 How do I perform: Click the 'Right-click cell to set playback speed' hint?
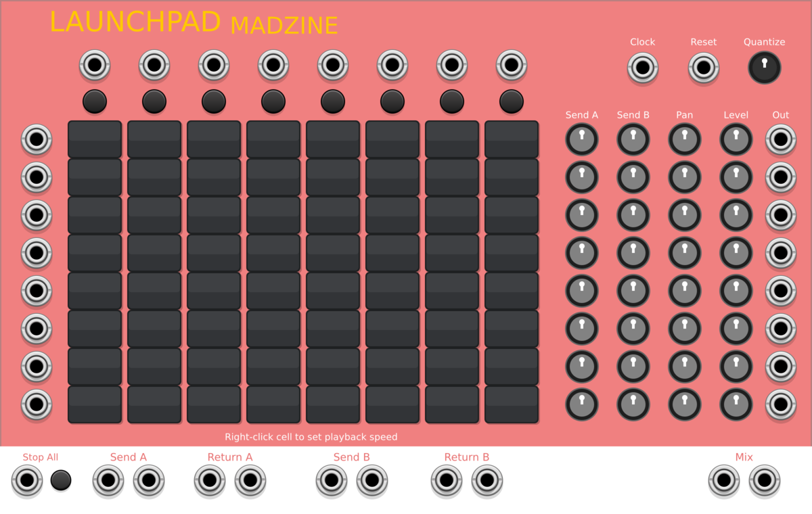coord(311,437)
